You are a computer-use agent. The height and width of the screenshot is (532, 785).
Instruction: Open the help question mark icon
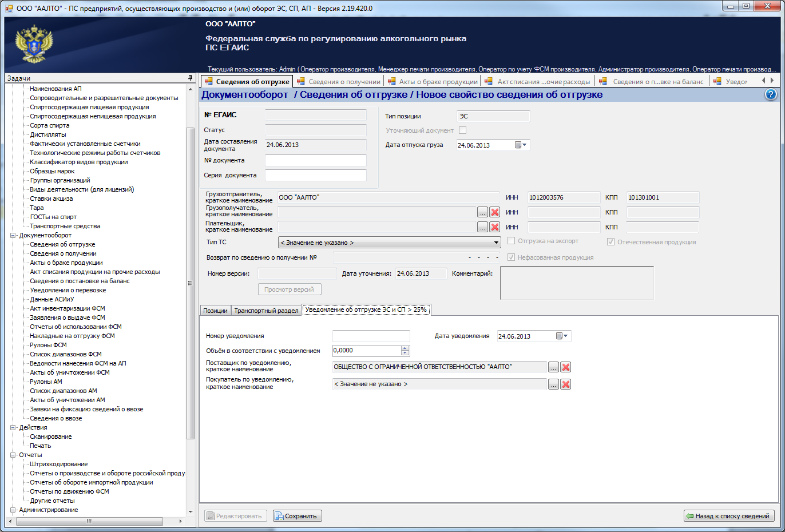tap(771, 94)
